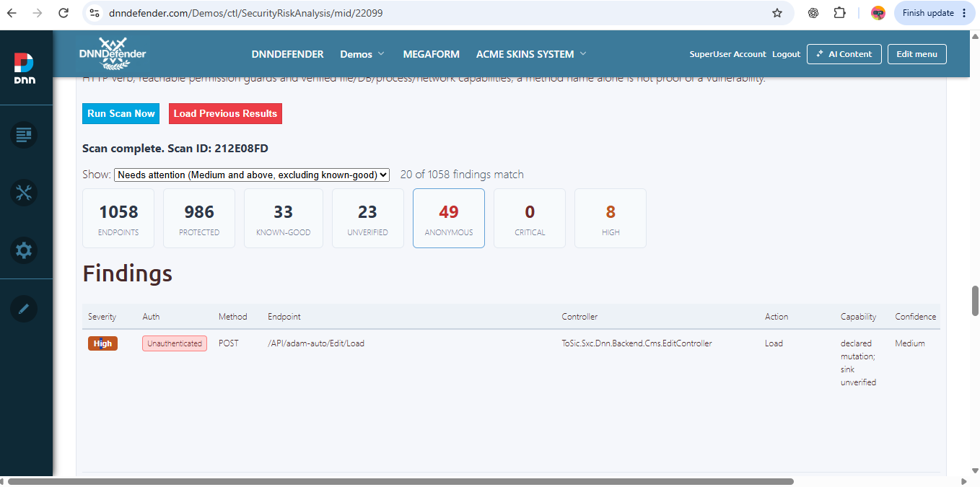Viewport: 980px width, 487px height.
Task: Click the 986 Protected card
Action: point(199,218)
